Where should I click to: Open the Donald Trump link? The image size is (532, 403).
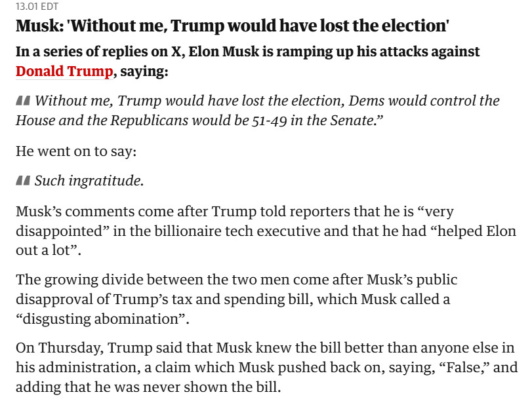(64, 72)
